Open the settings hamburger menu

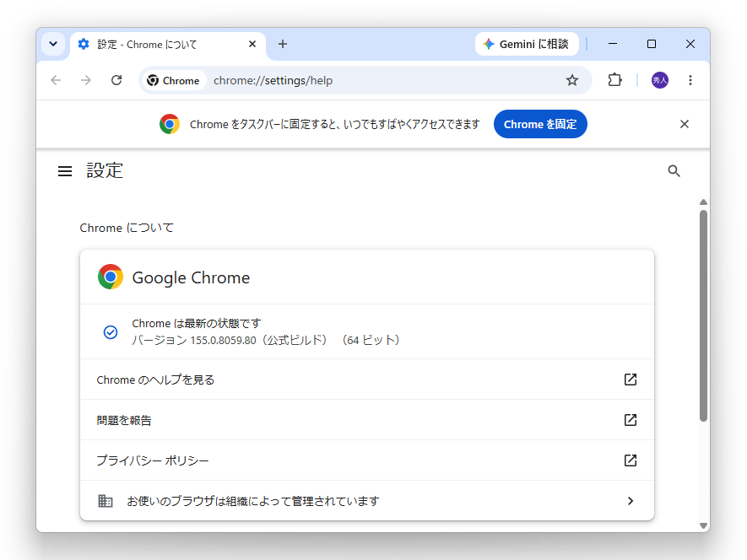[65, 171]
